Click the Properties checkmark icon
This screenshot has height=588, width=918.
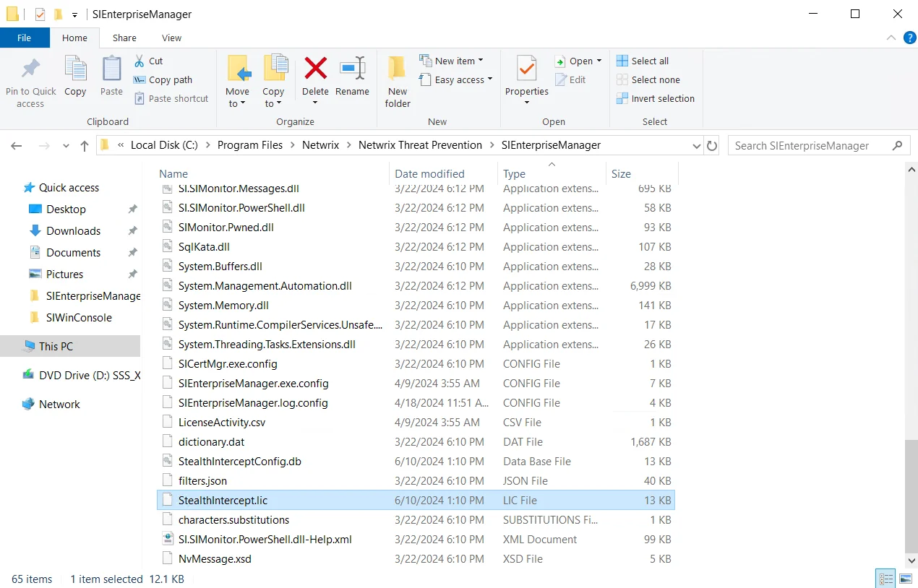(x=527, y=69)
